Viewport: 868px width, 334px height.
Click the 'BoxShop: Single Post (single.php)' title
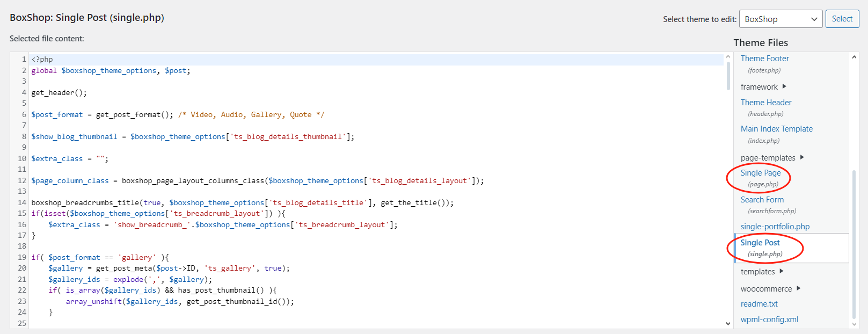point(87,18)
